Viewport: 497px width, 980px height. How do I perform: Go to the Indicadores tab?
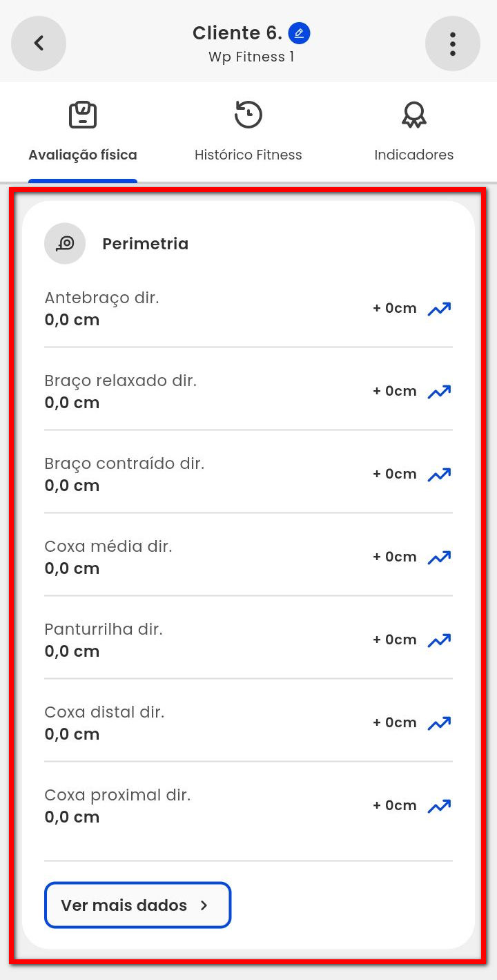coord(414,133)
